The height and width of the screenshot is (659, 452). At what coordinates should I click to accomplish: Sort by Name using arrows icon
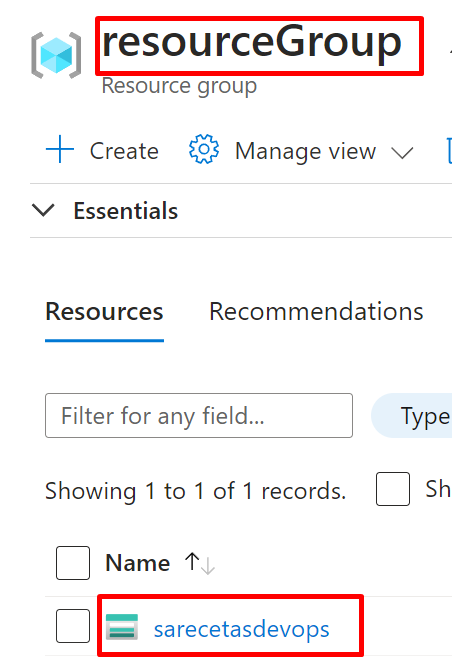[x=200, y=564]
